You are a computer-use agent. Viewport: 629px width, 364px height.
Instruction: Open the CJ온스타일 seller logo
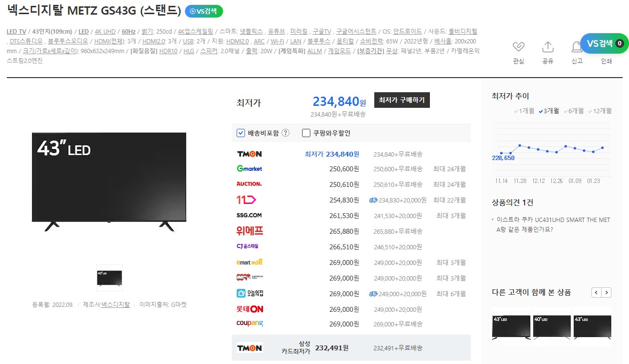(x=248, y=246)
